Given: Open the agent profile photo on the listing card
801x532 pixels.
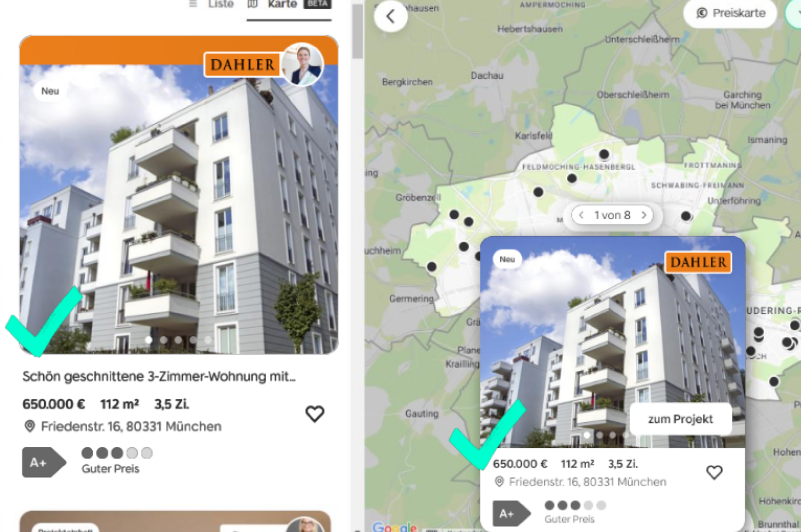Looking at the screenshot, I should tap(303, 64).
